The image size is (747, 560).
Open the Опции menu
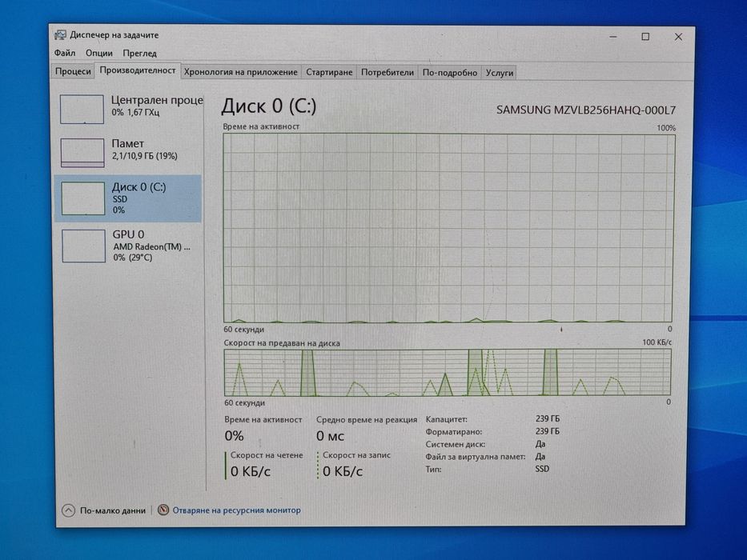[x=99, y=53]
